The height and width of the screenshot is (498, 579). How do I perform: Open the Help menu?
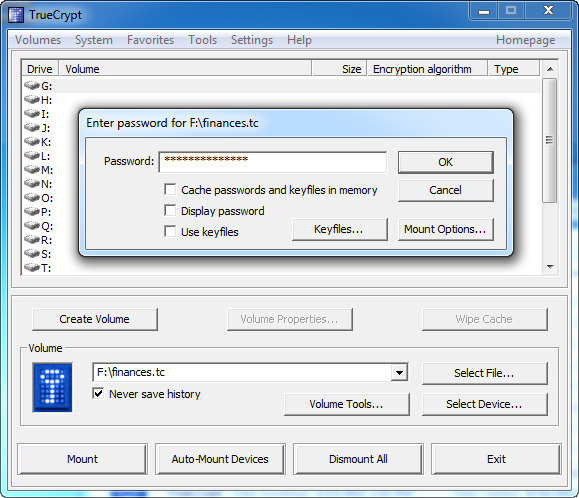coord(299,40)
